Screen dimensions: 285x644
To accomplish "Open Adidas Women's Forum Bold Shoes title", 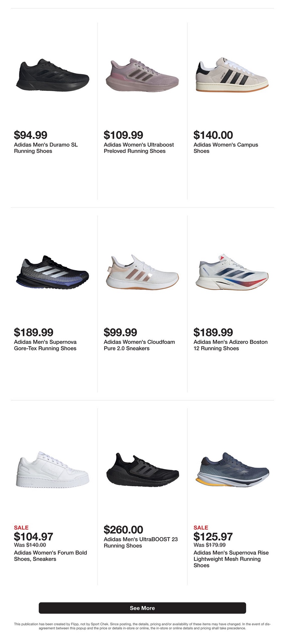I will [x=51, y=556].
